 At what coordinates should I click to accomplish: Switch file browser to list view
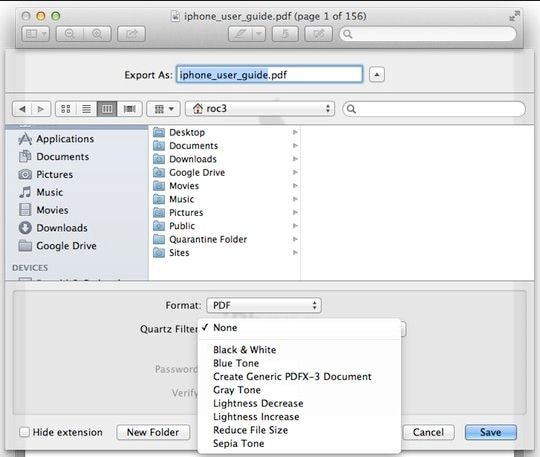click(86, 109)
